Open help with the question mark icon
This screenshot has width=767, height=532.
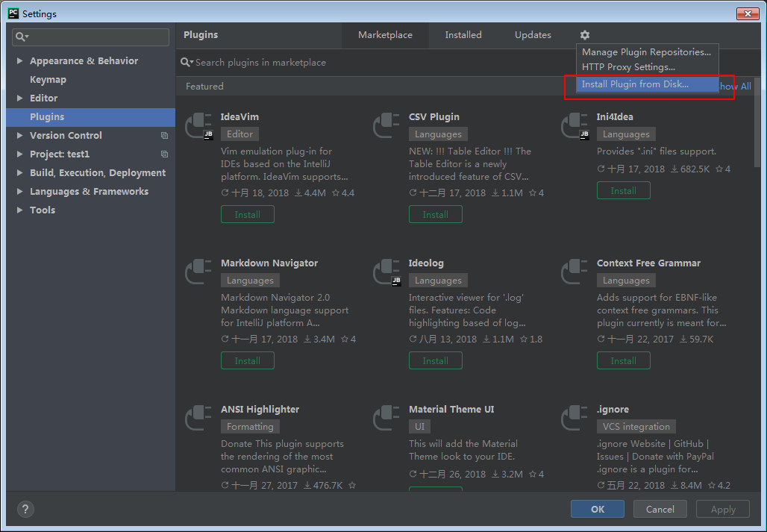coord(25,509)
